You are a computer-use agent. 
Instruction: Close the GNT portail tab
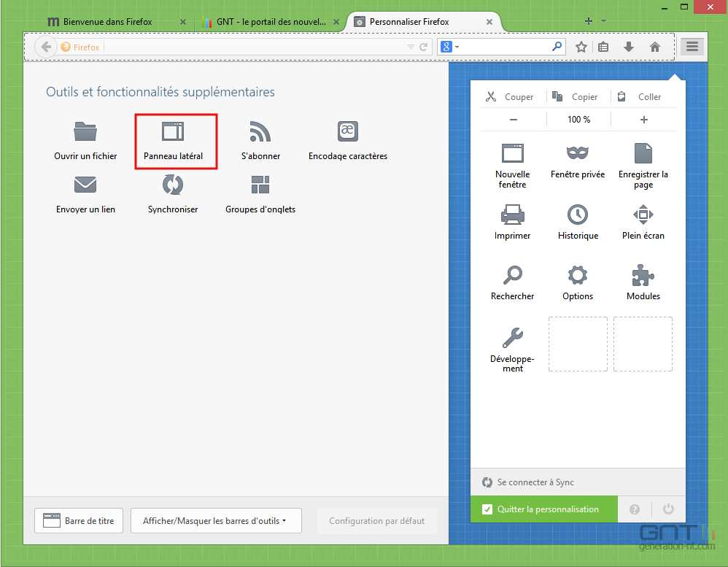tap(336, 22)
